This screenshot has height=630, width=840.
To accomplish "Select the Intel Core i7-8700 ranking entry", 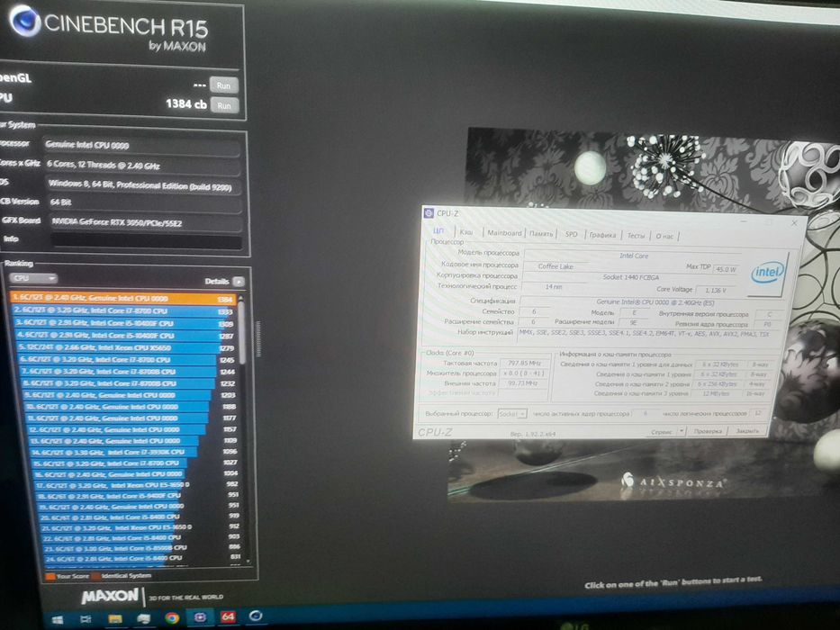I will point(122,310).
